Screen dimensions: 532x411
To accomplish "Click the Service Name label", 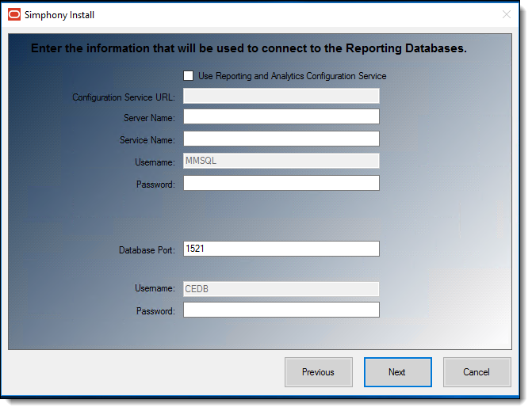I will tap(147, 140).
